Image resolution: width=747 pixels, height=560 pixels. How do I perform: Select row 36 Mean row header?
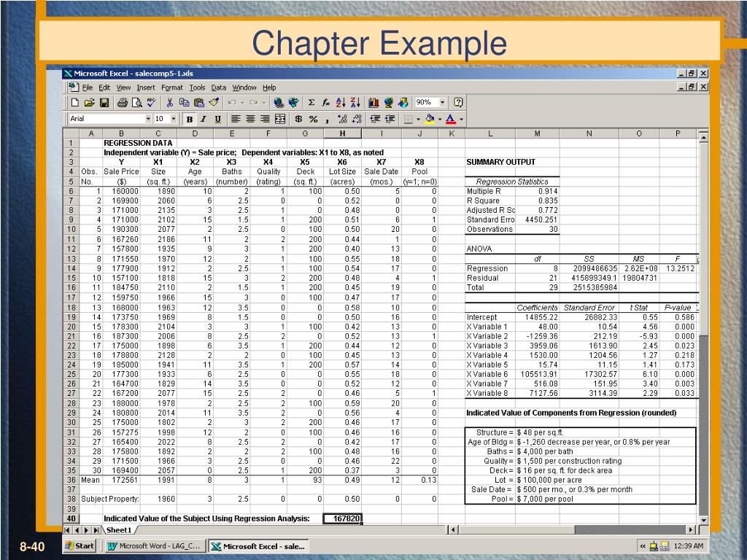click(x=71, y=480)
